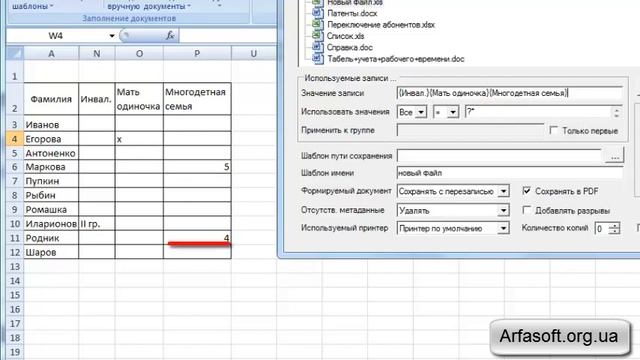Open the Используемый принтер dropdown
The height and width of the screenshot is (360, 640).
(x=504, y=228)
